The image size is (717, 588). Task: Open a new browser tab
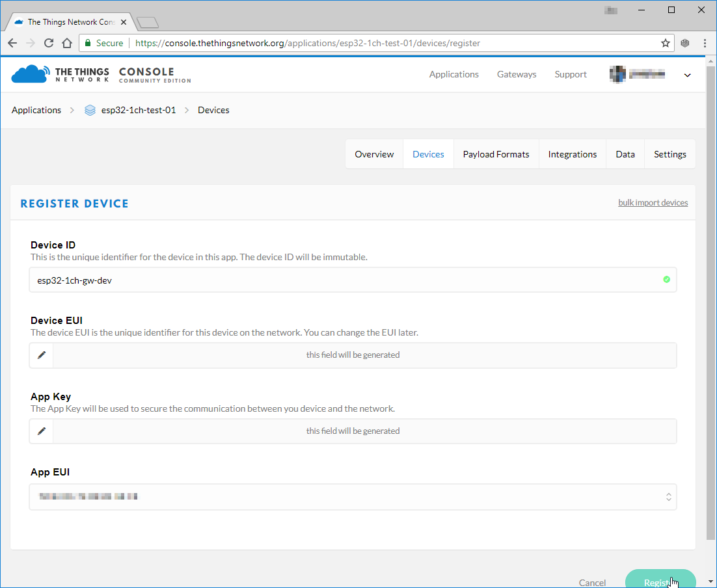[147, 22]
